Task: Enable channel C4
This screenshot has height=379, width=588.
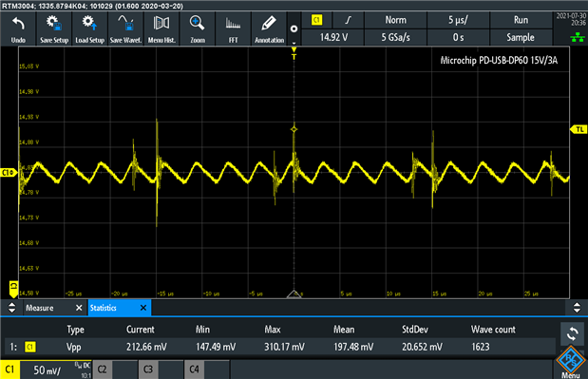Action: (x=207, y=370)
